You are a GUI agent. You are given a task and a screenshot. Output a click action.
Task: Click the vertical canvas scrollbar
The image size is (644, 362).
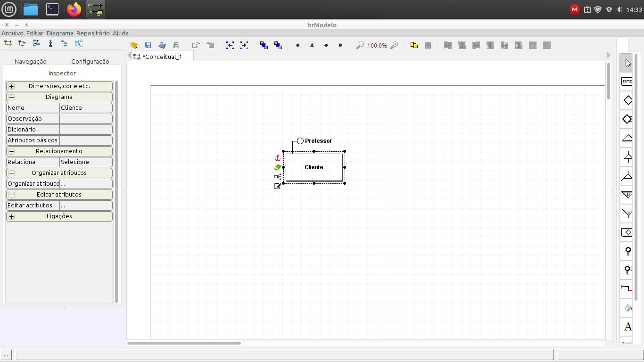tap(609, 81)
